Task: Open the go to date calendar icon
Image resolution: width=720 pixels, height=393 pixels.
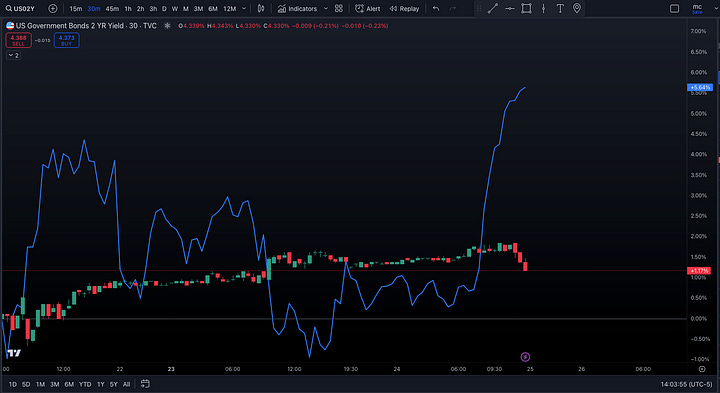Action: (x=145, y=384)
